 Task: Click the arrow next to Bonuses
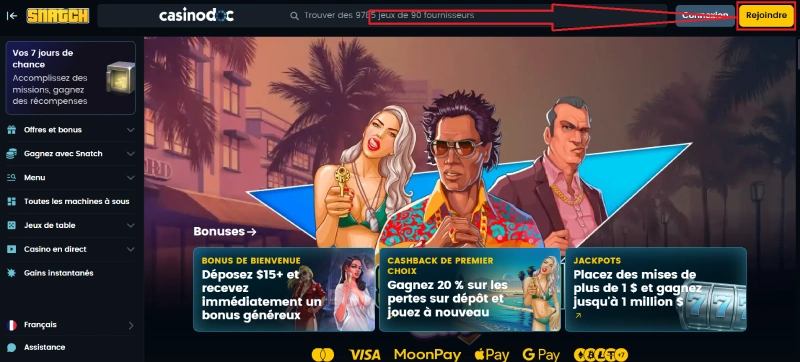pyautogui.click(x=251, y=232)
